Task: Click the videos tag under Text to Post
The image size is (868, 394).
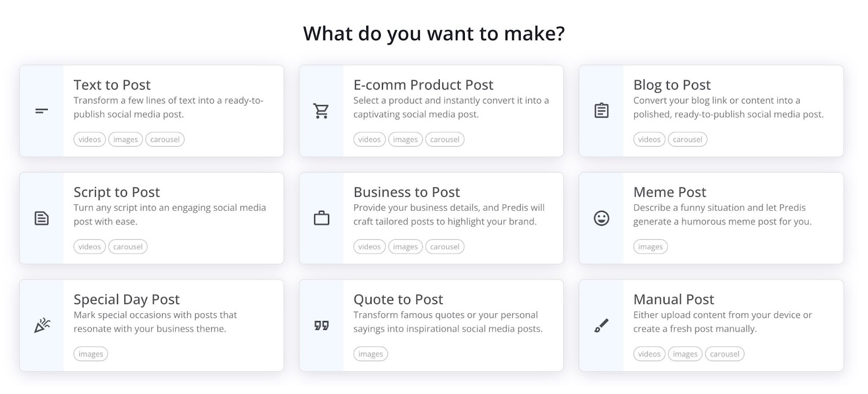Action: click(90, 139)
